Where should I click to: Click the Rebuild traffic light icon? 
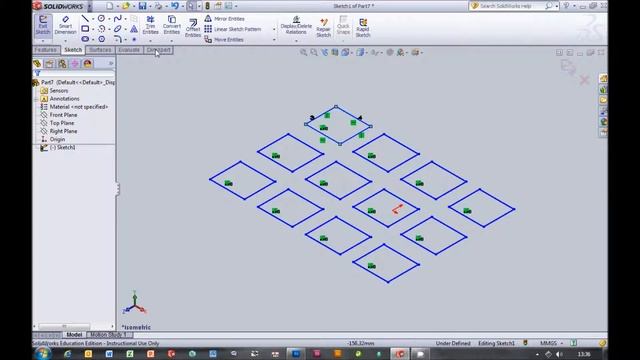[x=207, y=6]
